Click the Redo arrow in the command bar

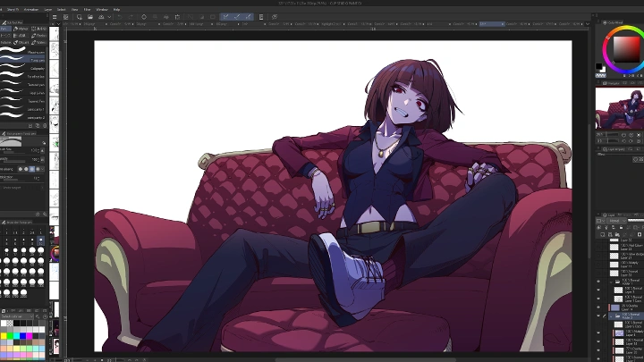pyautogui.click(x=131, y=16)
